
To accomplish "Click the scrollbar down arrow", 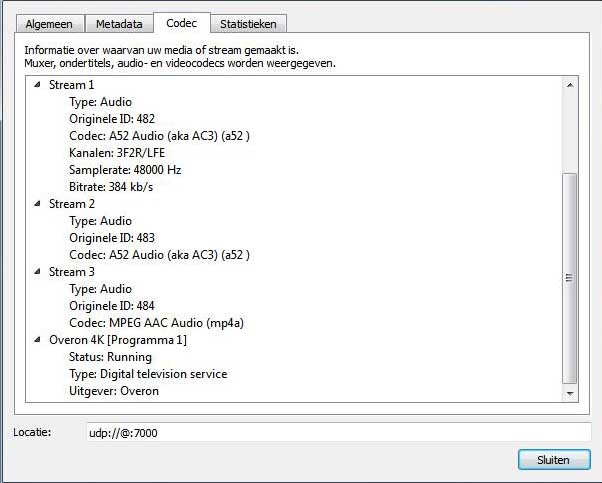I will point(570,393).
